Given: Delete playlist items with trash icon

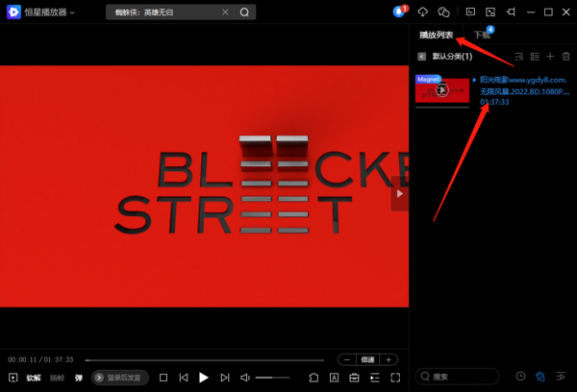Looking at the screenshot, I should tap(565, 58).
